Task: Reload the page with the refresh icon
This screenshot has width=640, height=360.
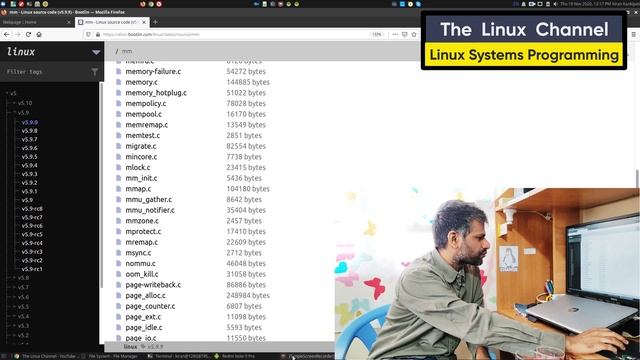Action: click(x=28, y=35)
